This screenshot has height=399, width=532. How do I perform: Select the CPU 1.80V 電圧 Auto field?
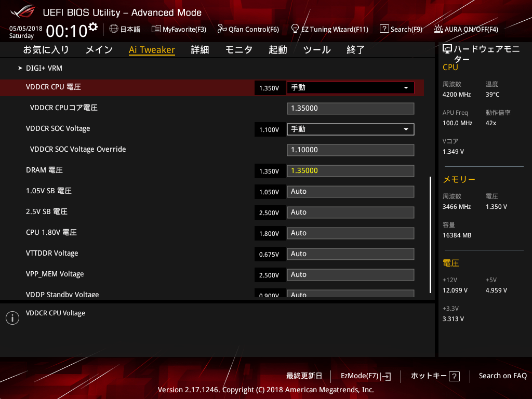tap(351, 233)
